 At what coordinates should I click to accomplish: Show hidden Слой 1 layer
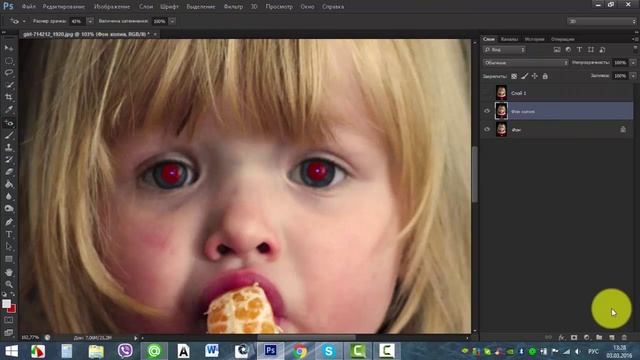click(487, 93)
